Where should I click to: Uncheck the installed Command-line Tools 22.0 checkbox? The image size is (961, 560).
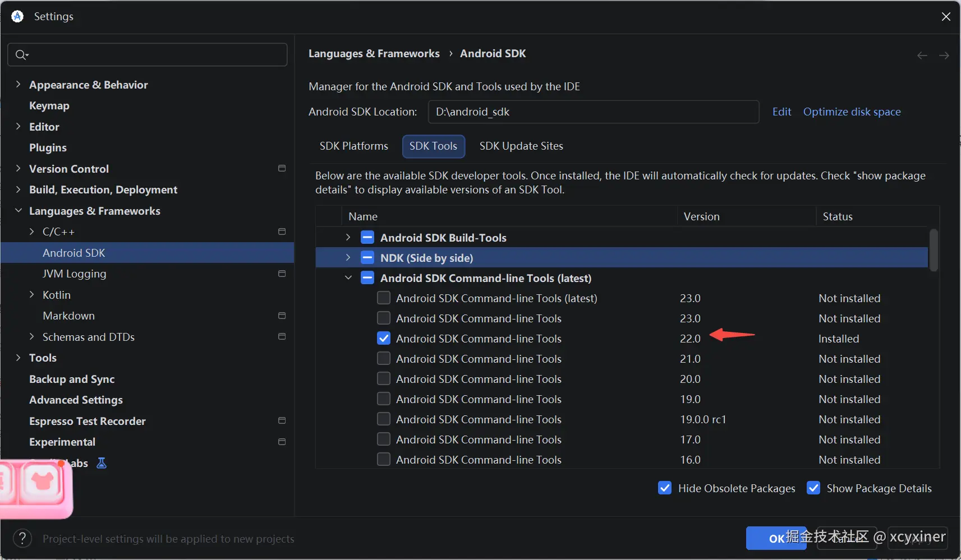click(x=384, y=339)
